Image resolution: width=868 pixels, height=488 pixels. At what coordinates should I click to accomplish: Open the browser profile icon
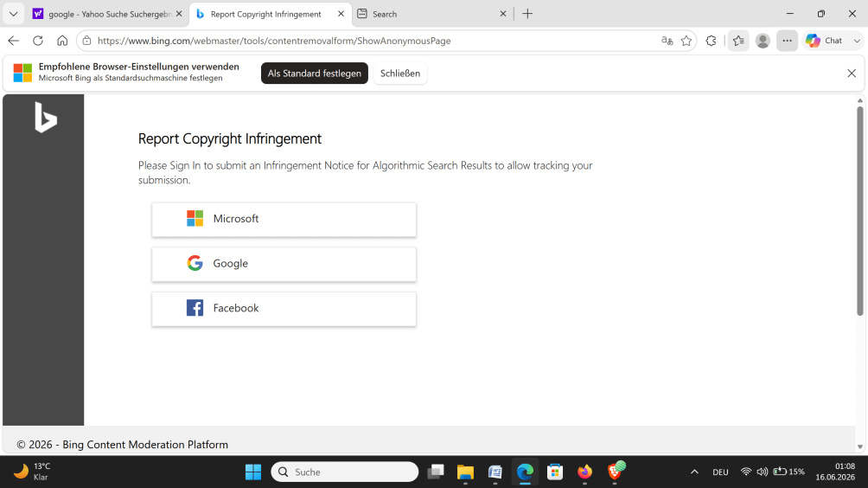coord(763,41)
